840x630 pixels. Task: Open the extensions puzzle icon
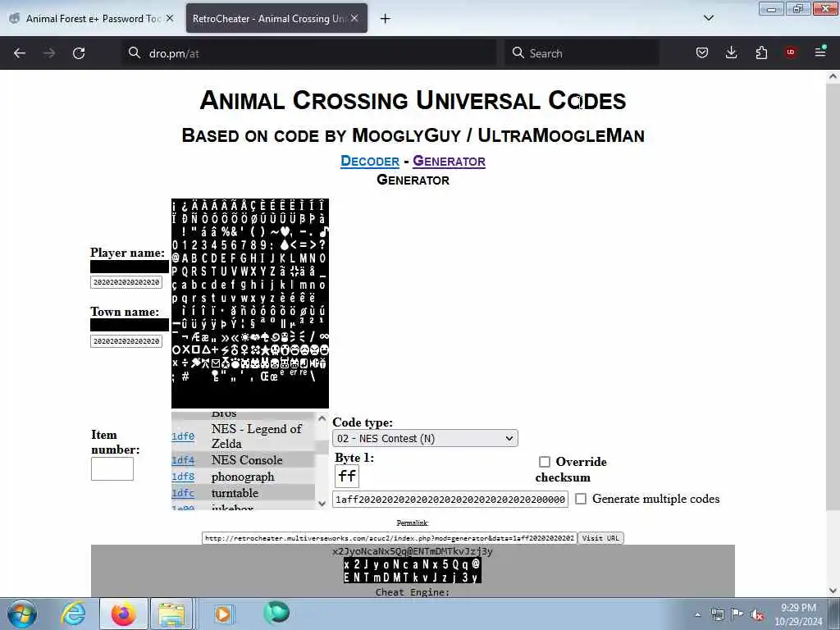[x=761, y=52]
